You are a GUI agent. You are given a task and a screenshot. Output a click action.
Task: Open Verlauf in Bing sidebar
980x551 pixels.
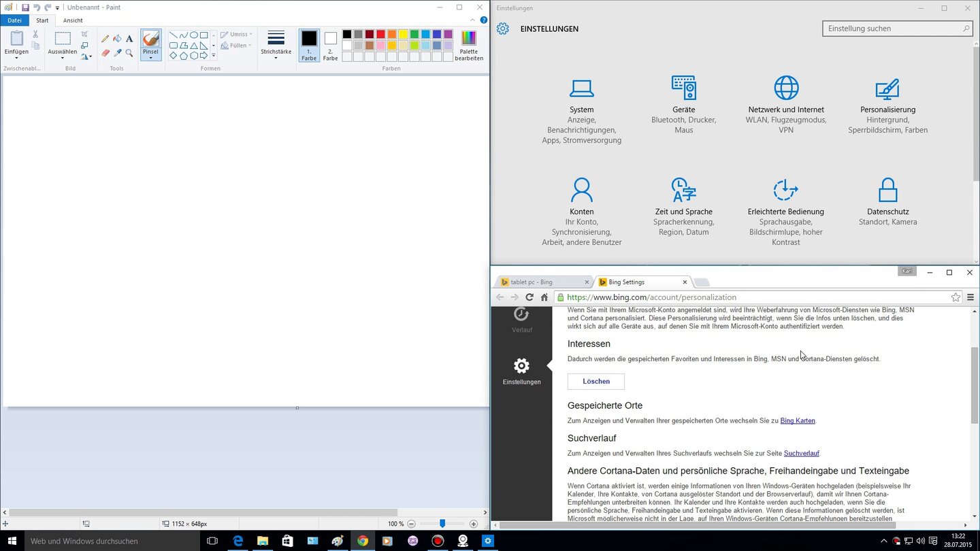point(522,320)
